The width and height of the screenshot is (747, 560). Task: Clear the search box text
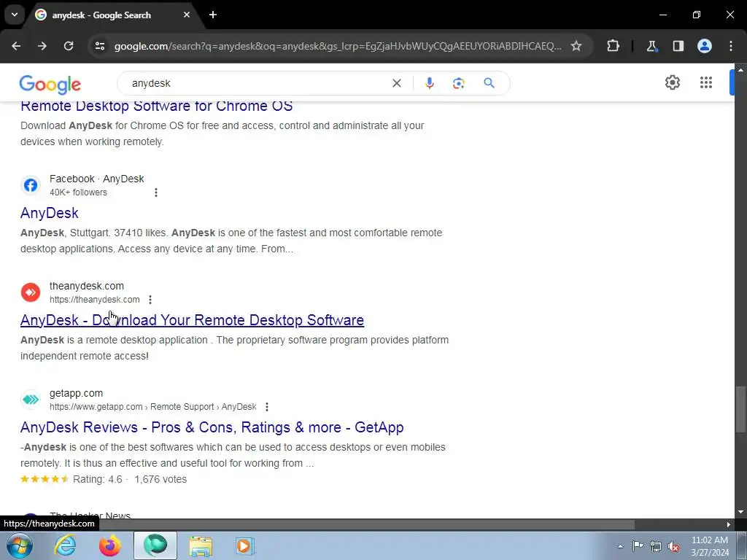396,83
